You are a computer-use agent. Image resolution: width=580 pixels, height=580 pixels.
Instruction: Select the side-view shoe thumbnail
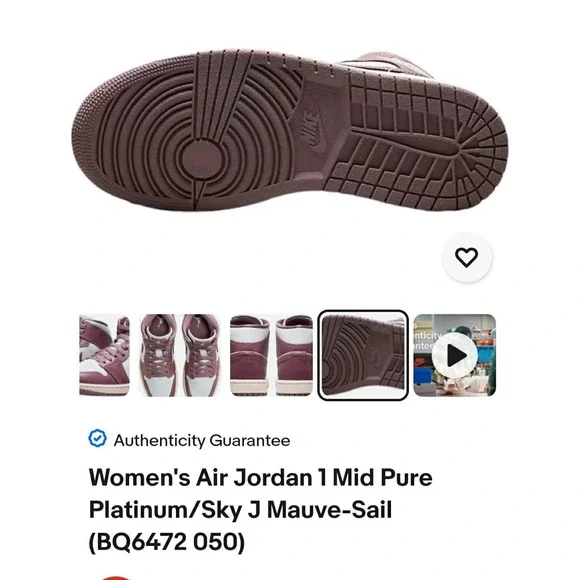pos(104,355)
